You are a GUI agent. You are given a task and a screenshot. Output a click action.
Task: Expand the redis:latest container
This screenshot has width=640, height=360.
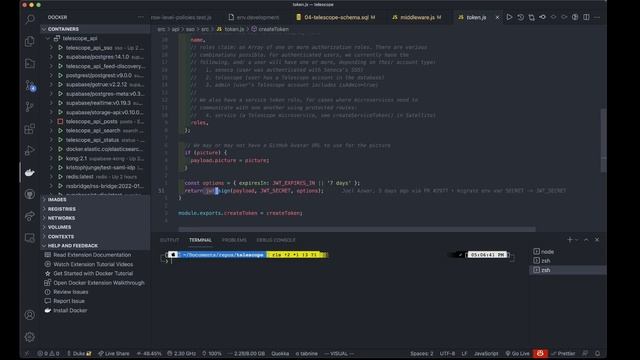pos(51,177)
